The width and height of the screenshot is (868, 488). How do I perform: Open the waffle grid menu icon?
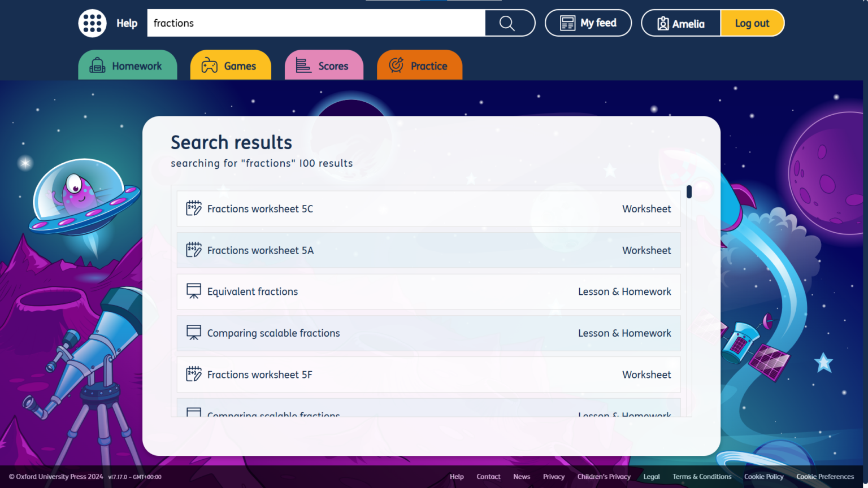(92, 23)
